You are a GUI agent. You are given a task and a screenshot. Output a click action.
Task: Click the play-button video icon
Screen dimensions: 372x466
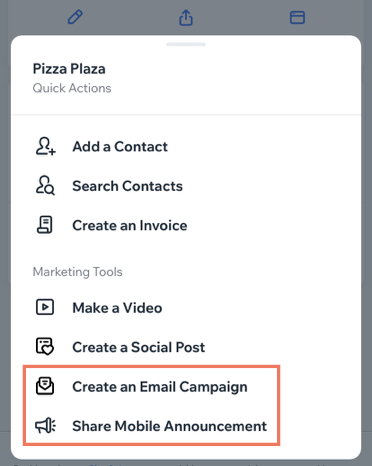click(45, 307)
